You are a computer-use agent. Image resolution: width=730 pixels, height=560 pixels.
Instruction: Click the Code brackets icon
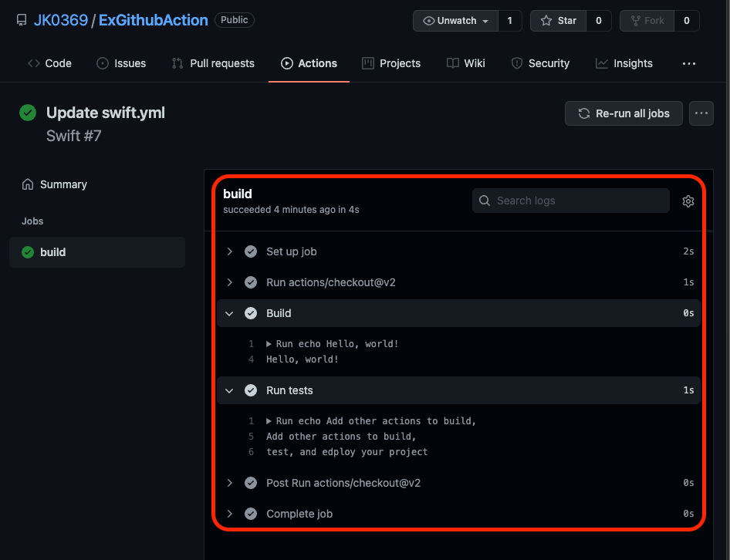(x=34, y=63)
